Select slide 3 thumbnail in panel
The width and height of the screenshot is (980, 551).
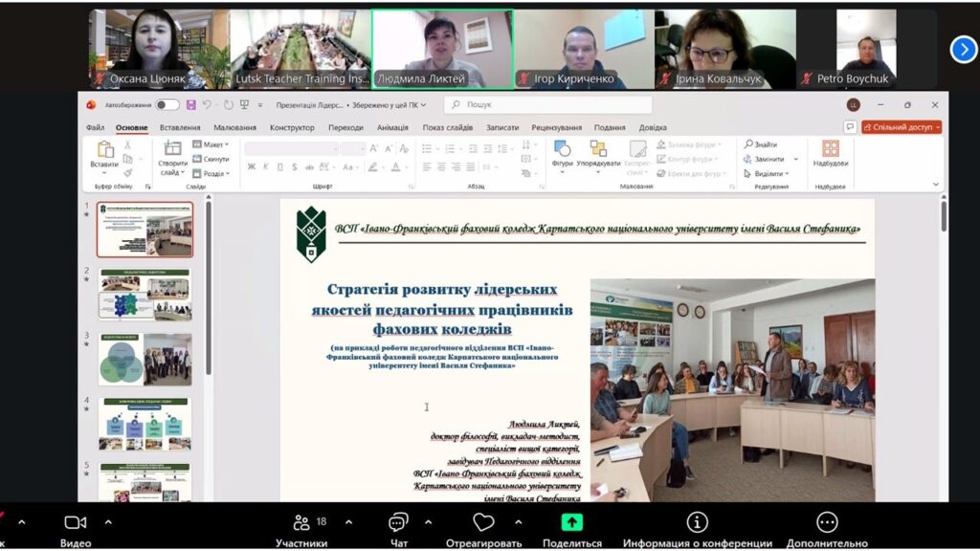(145, 359)
